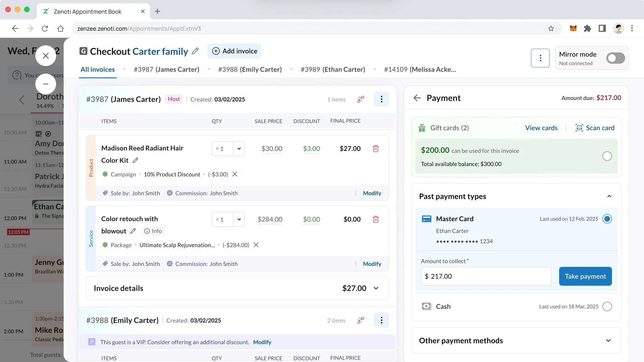Remove the 10% Product Discount campaign

click(235, 174)
